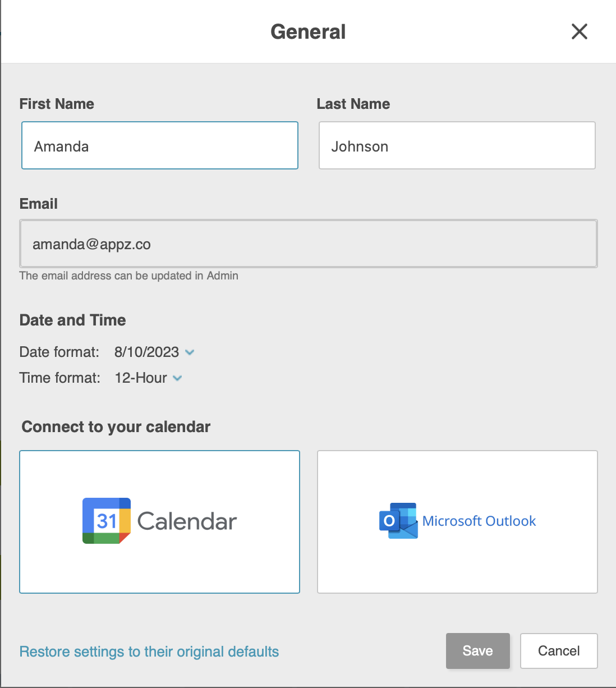
Task: Open the Date format dropdown chevron
Action: pos(190,352)
